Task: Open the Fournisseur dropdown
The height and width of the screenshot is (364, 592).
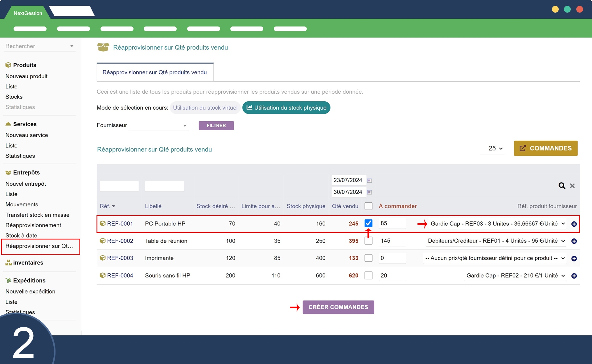Action: [x=158, y=125]
